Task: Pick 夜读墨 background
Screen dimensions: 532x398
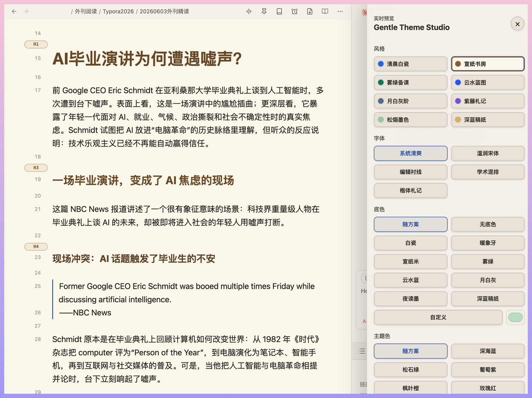Action: [411, 299]
